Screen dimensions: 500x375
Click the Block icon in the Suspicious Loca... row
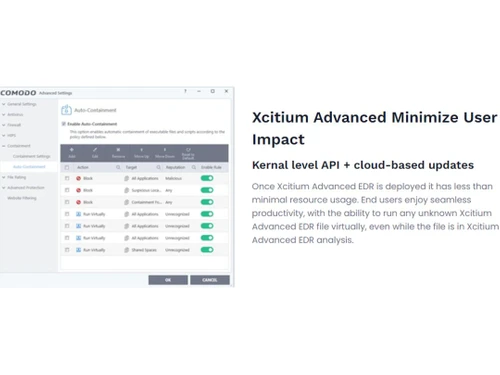click(x=78, y=190)
